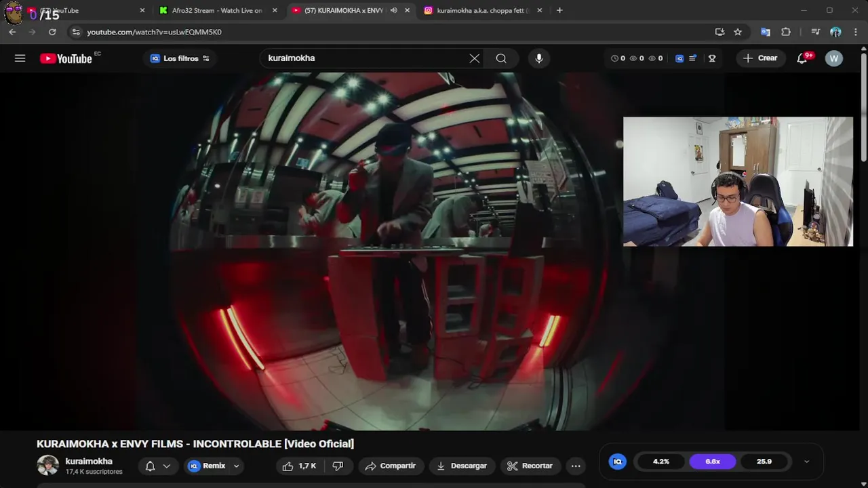
Task: Click the vidIQ badge in the stats bar
Action: point(618,462)
